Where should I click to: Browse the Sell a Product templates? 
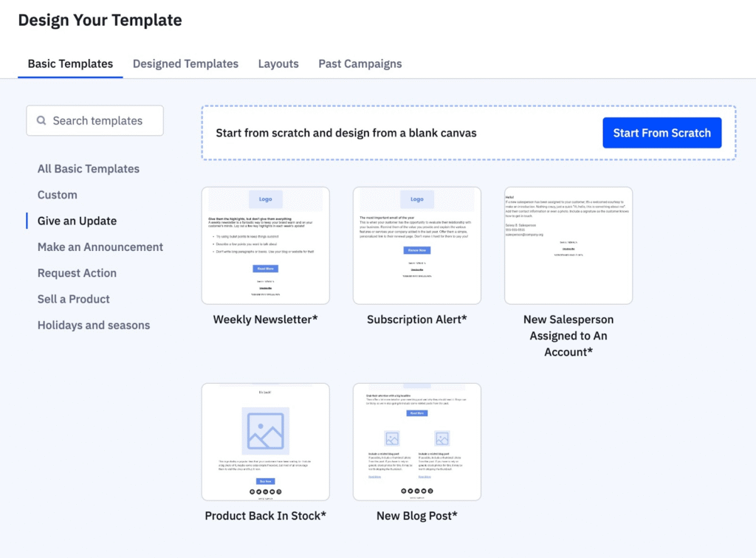[x=73, y=299]
